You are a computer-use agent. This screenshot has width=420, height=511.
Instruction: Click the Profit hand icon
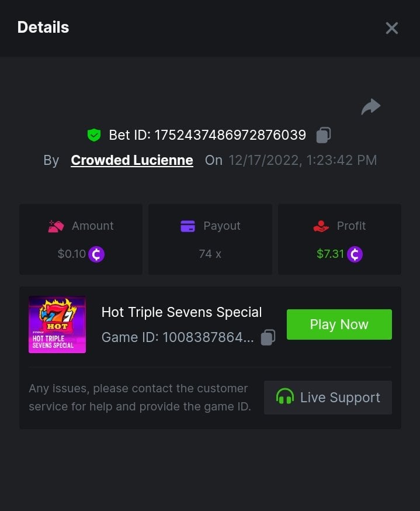pyautogui.click(x=321, y=226)
